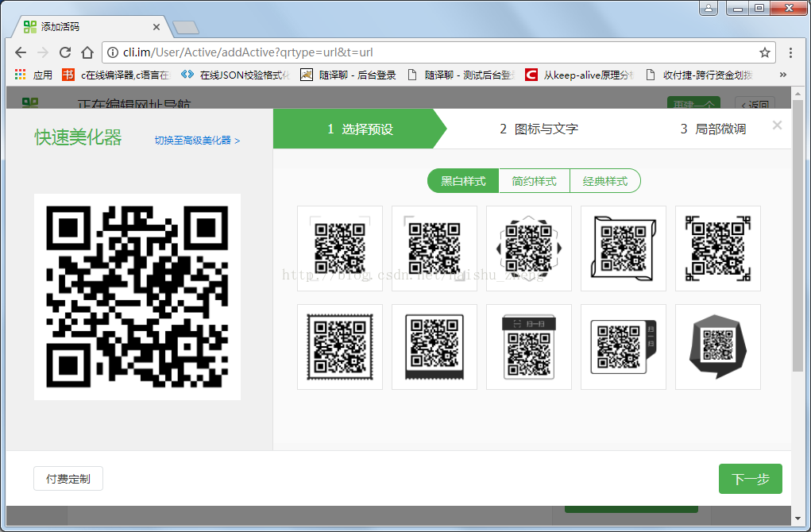811x532 pixels.
Task: Click the large QR code preview
Action: [137, 297]
